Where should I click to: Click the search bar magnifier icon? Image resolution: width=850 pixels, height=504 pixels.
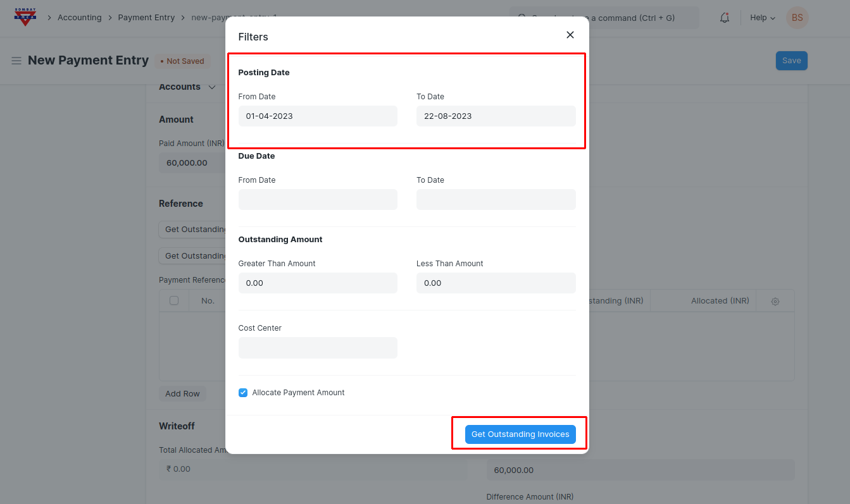(522, 18)
